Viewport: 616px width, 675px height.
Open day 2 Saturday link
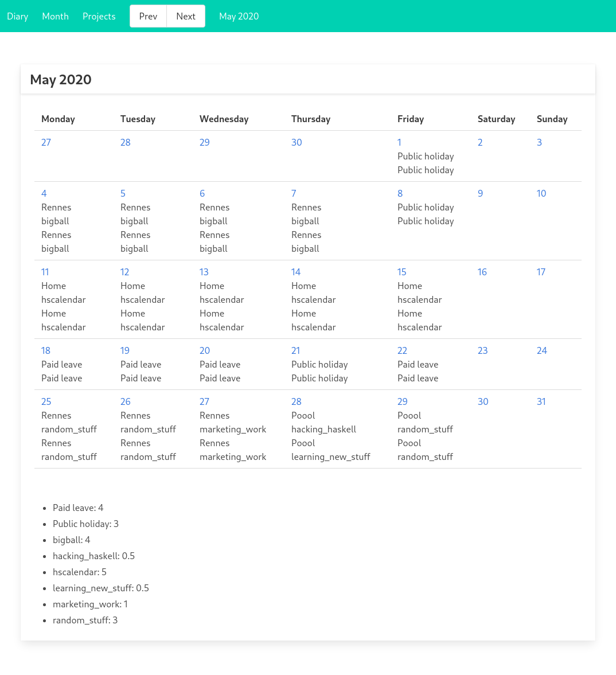(481, 142)
